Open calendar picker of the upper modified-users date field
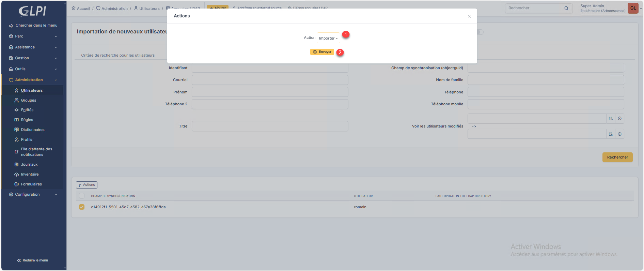This screenshot has height=271, width=644. coord(611,119)
